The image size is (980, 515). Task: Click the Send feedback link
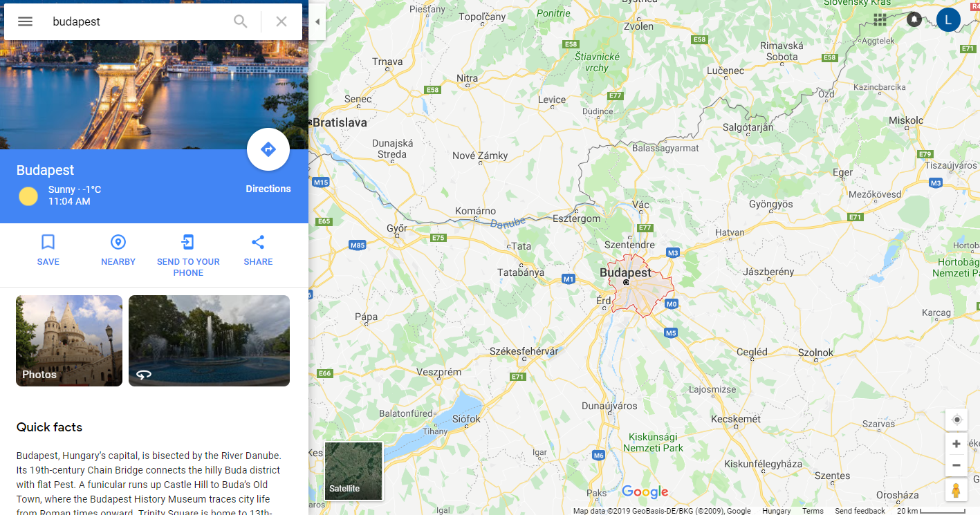point(860,511)
